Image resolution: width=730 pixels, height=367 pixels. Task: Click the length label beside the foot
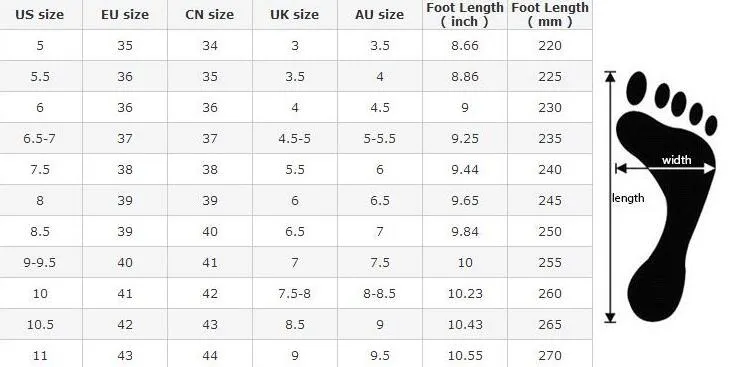[628, 198]
